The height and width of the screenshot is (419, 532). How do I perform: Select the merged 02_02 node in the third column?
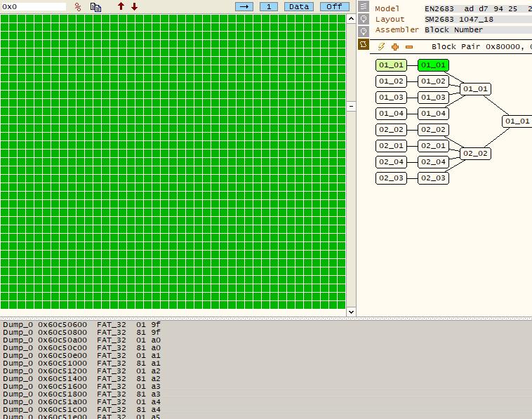[x=475, y=154]
